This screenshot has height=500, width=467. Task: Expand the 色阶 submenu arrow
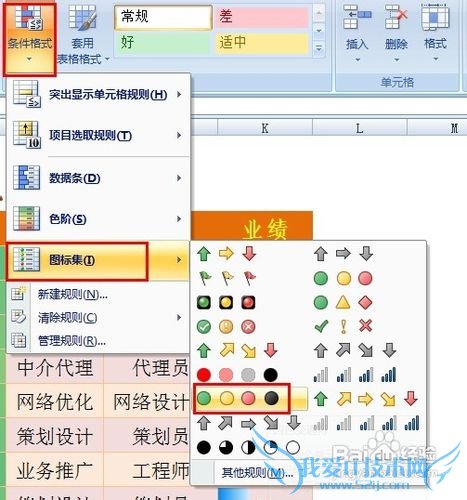click(179, 219)
